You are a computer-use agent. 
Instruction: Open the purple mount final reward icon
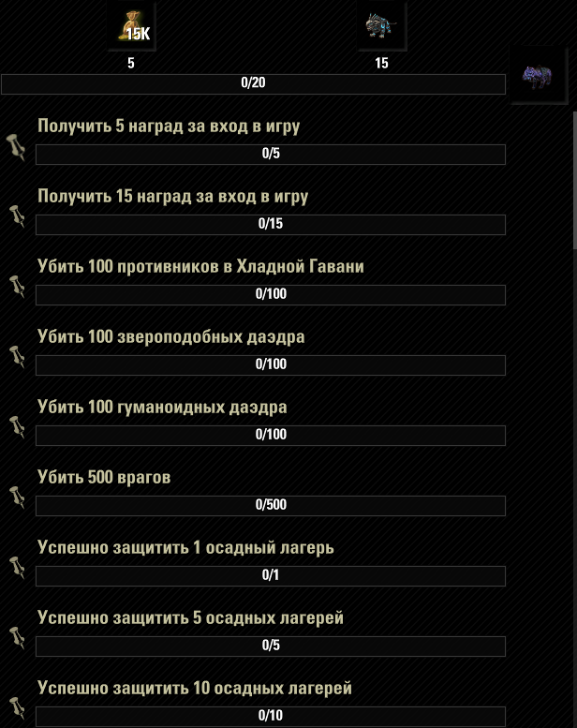pyautogui.click(x=538, y=75)
